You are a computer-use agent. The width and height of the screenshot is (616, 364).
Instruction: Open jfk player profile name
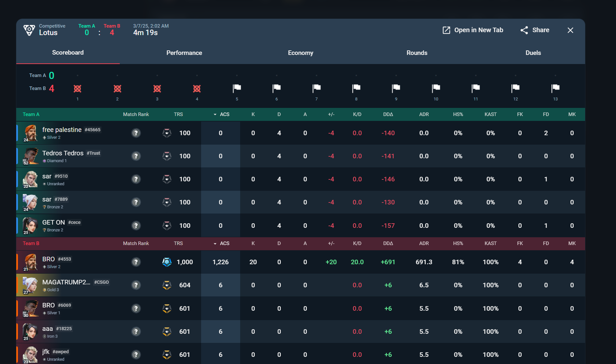click(46, 352)
